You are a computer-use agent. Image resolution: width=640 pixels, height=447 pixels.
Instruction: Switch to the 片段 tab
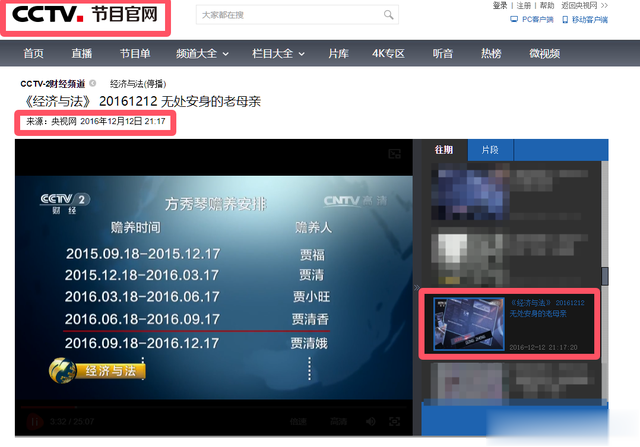490,150
